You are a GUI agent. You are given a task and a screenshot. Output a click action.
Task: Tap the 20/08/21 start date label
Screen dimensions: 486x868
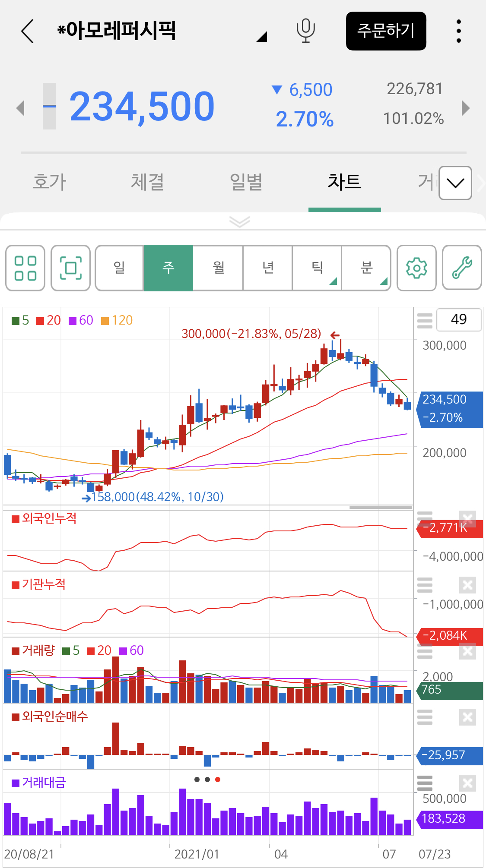(29, 854)
